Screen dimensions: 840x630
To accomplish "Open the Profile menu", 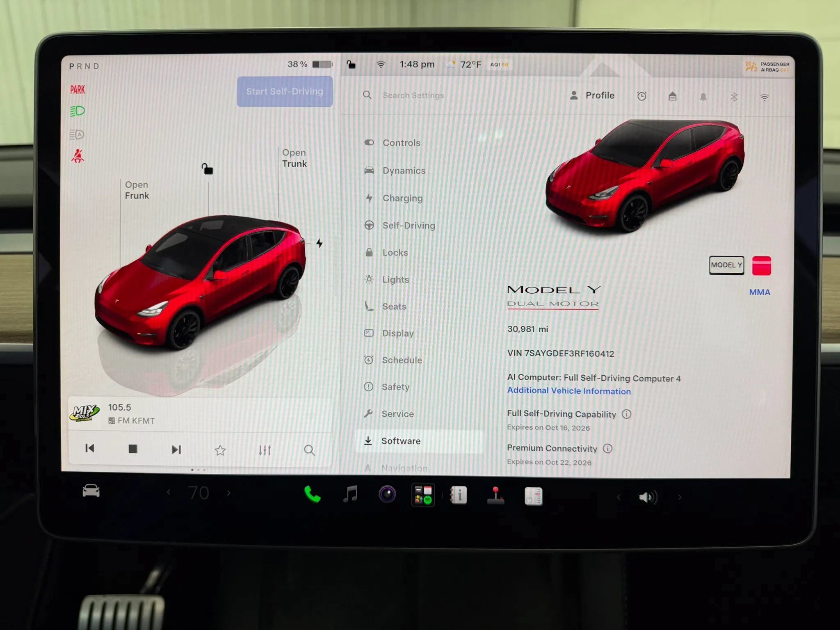I will [x=592, y=96].
